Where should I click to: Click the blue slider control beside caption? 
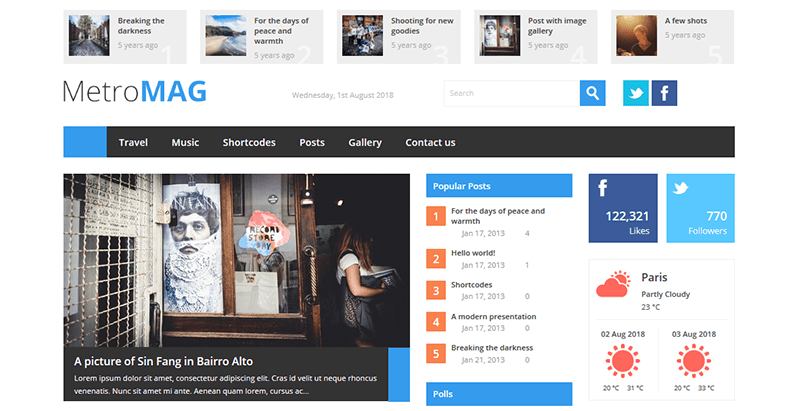[399, 374]
